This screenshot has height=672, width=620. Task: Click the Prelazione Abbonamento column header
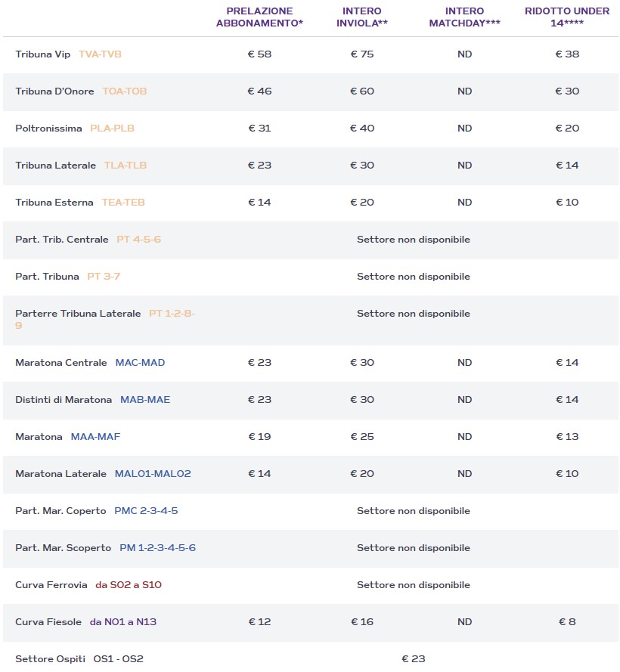point(259,17)
